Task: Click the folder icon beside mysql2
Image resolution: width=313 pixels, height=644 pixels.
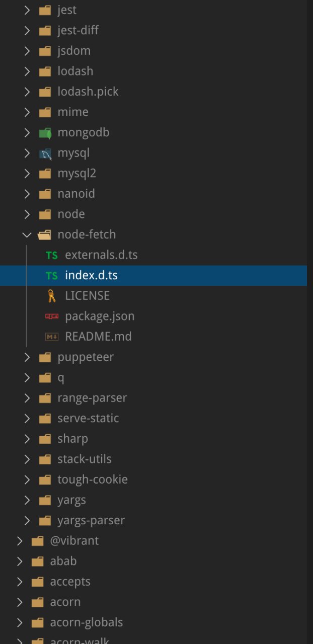Action: click(x=45, y=174)
